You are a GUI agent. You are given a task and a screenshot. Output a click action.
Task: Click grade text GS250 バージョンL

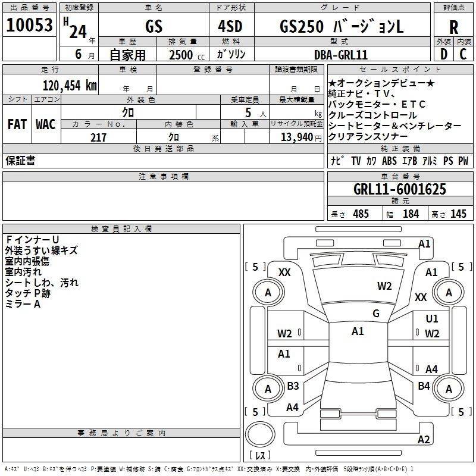[342, 26]
